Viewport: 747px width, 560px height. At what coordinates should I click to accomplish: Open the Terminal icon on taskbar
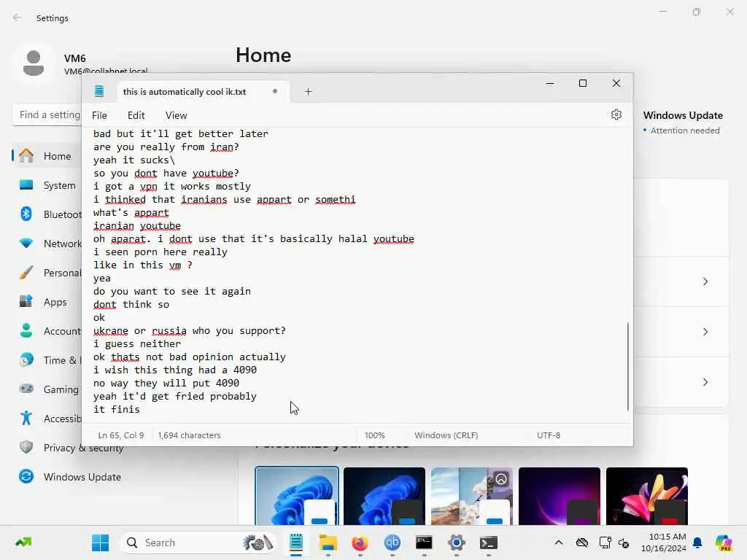coord(488,542)
